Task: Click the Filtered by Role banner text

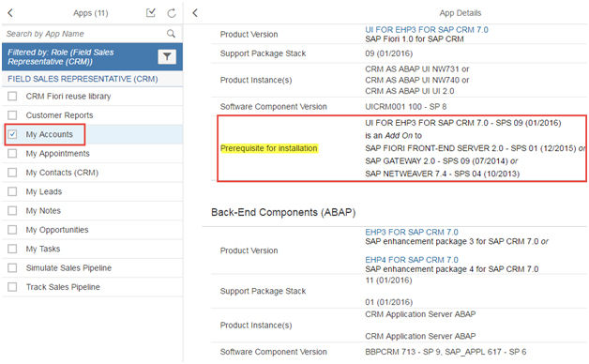Action: (x=60, y=56)
